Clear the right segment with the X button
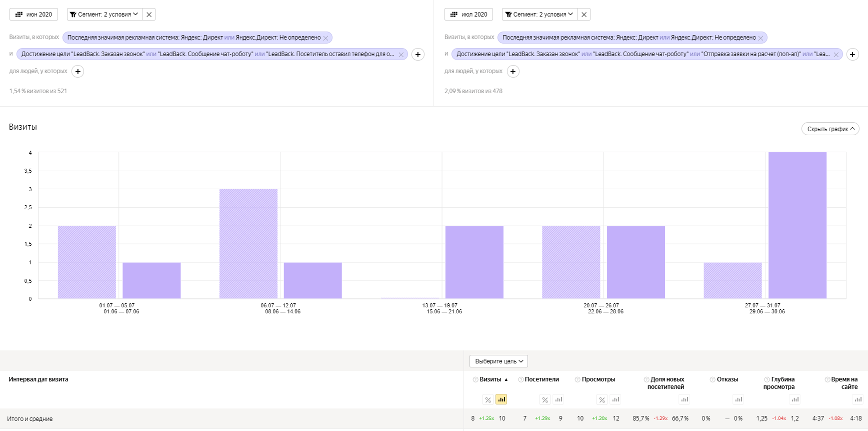The height and width of the screenshot is (431, 868). (584, 15)
